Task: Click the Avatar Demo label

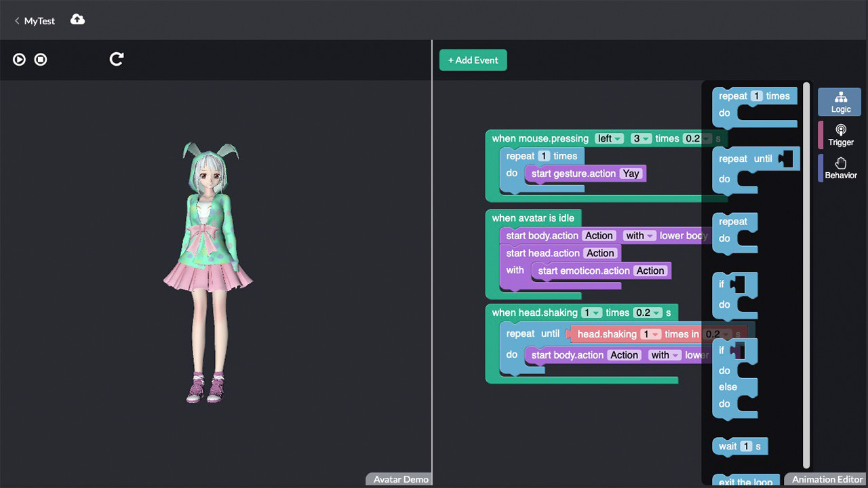Action: point(399,479)
